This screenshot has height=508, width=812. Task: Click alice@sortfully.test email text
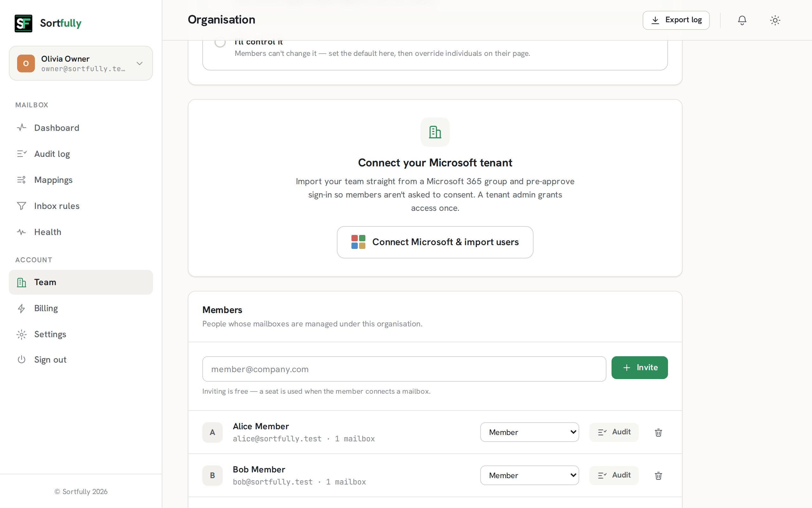[277, 439]
